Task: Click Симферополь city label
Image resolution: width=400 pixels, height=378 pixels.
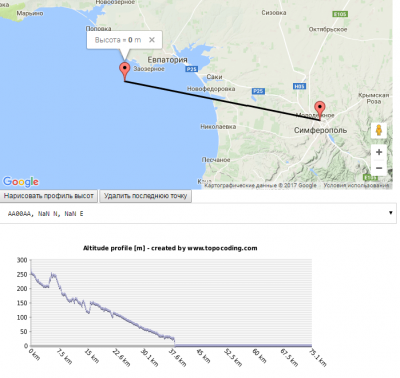Action: (x=320, y=130)
